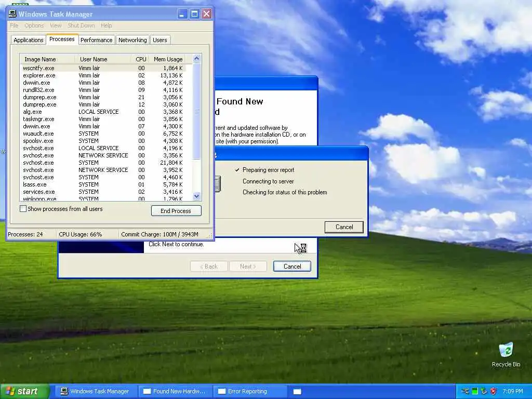Select the wuauclt.exe process row

click(103, 134)
